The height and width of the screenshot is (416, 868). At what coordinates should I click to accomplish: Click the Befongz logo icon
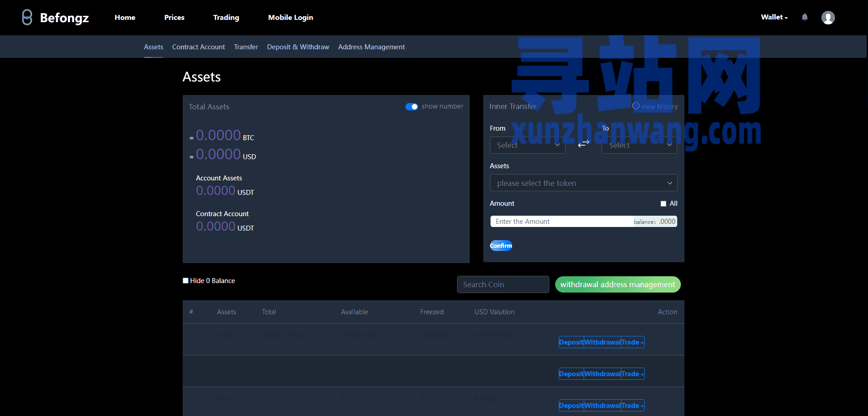point(27,17)
